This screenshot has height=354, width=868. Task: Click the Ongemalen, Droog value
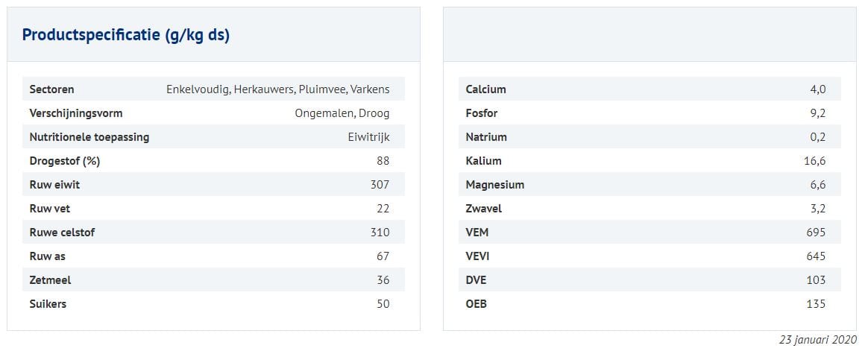pyautogui.click(x=342, y=113)
